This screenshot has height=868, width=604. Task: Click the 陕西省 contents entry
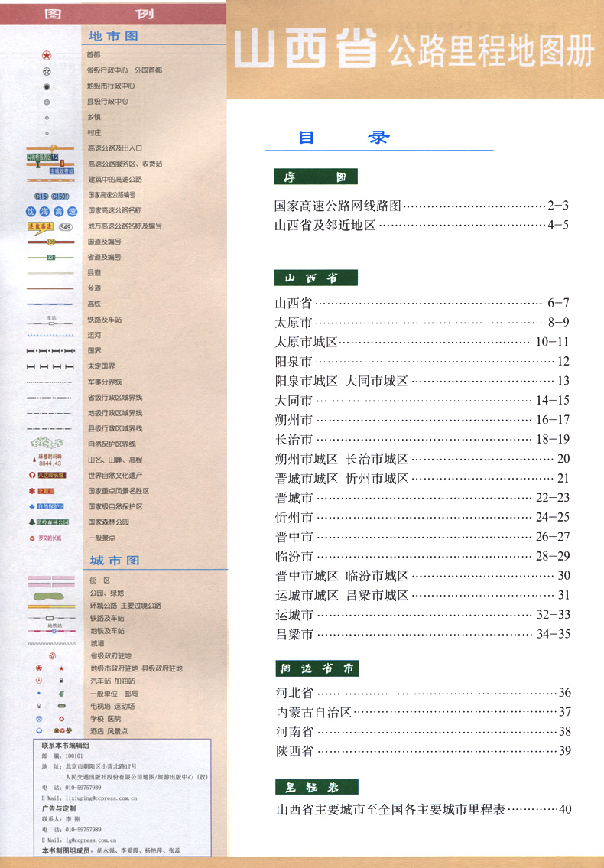(424, 751)
